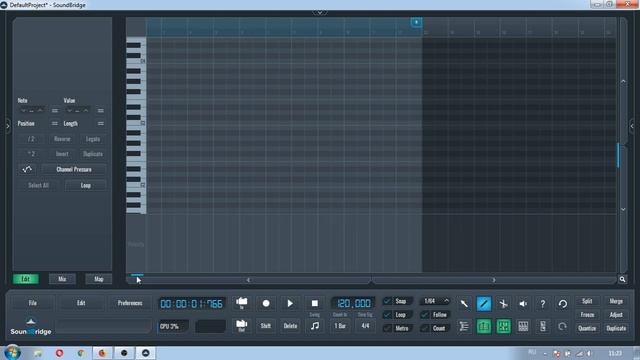640x360 pixels.
Task: Toggle the second green mixer panel icon
Action: (x=503, y=326)
